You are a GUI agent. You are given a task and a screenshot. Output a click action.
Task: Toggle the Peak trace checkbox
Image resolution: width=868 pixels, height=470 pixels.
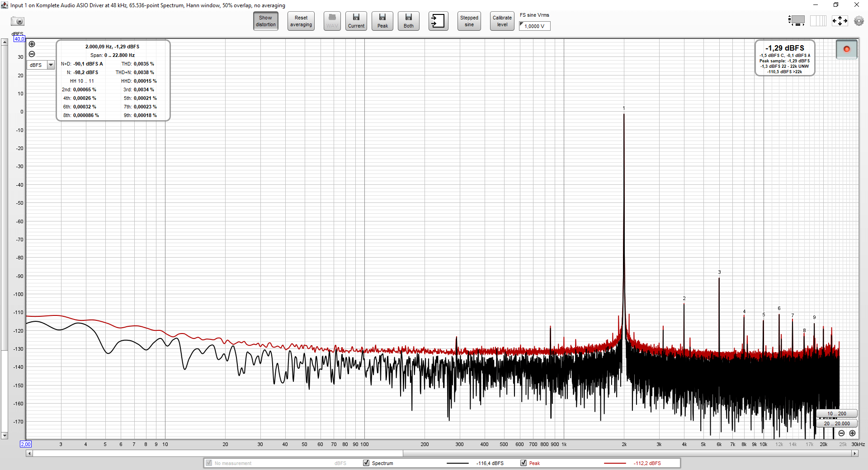524,463
